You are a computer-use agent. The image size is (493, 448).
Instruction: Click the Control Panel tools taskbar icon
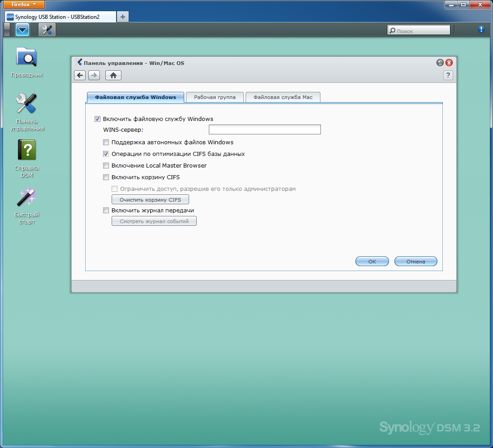(47, 30)
